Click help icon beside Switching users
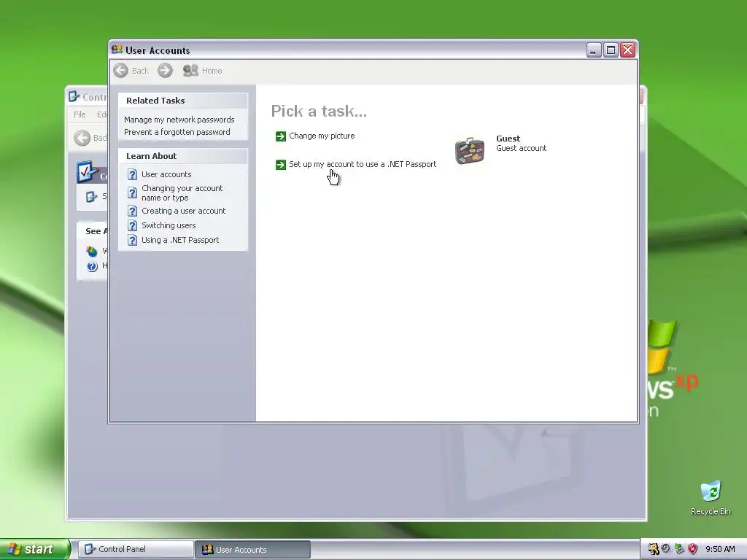Screen dimensions: 747x560 pyautogui.click(x=133, y=225)
